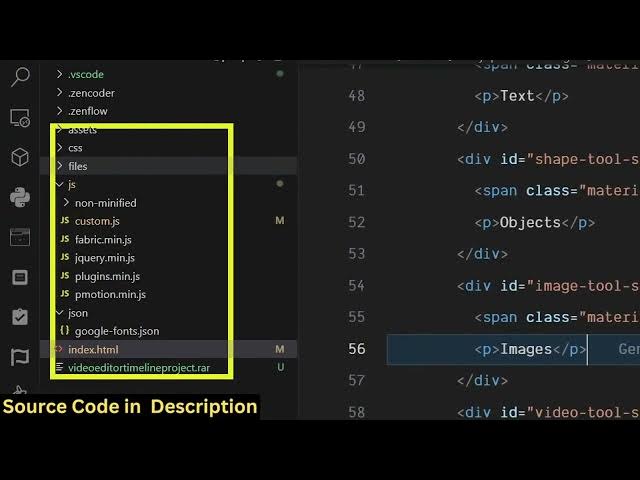This screenshot has height=480, width=640.
Task: Open google-fonts.json file
Action: click(x=117, y=331)
